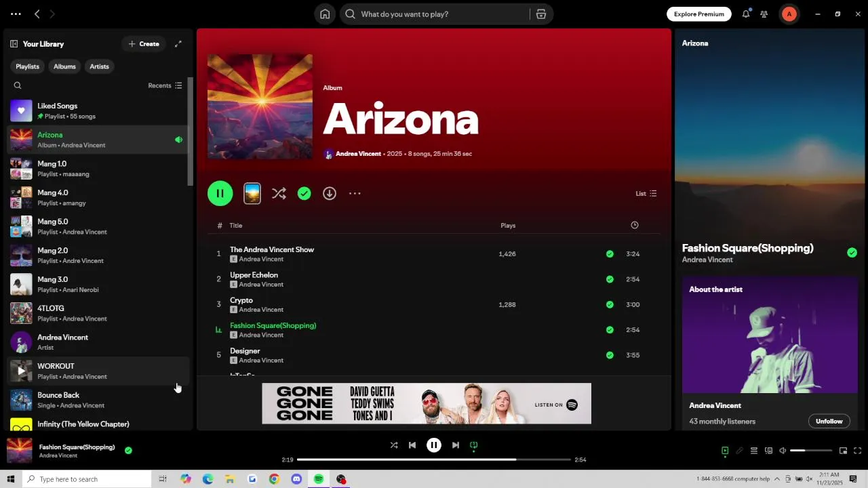Seek on the song progress bar
This screenshot has height=488, width=868.
coord(434,460)
